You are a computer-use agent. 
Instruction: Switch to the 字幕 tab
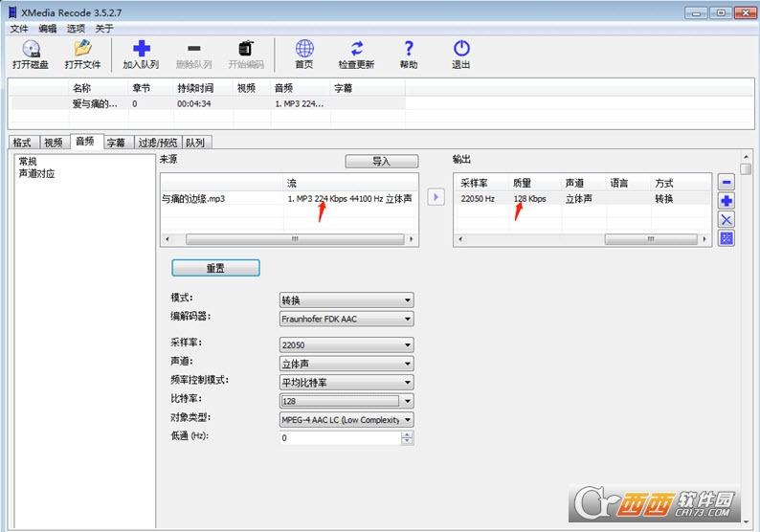[117, 143]
